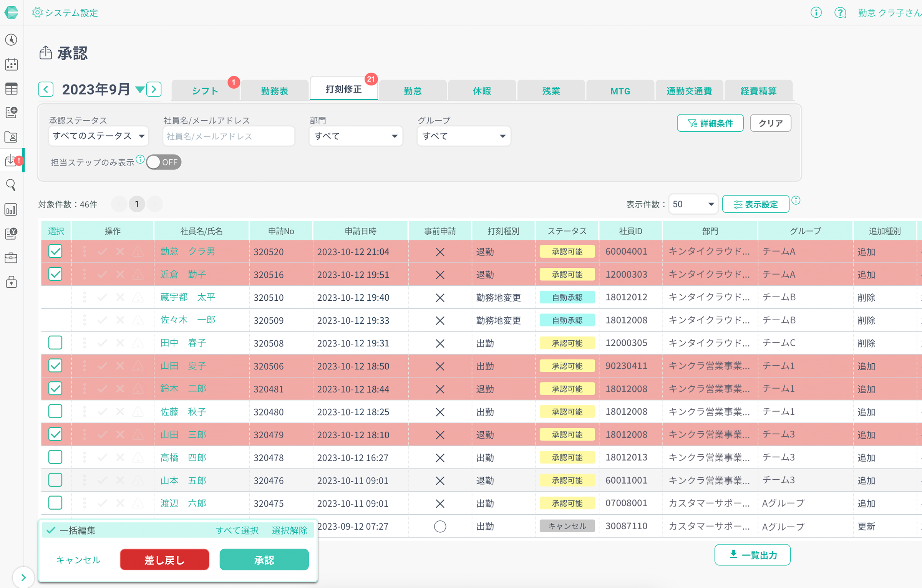Open the expense yen document icon in sidebar
Viewport: 922px width, 588px height.
click(x=11, y=234)
